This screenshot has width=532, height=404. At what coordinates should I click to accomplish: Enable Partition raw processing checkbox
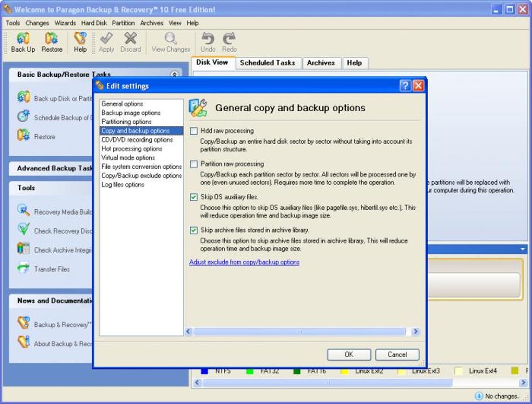pyautogui.click(x=194, y=164)
